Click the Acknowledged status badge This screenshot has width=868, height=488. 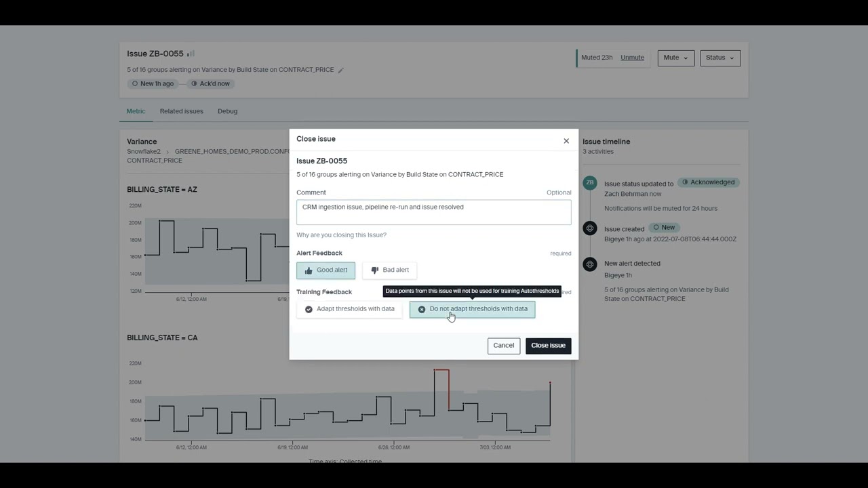pos(708,182)
